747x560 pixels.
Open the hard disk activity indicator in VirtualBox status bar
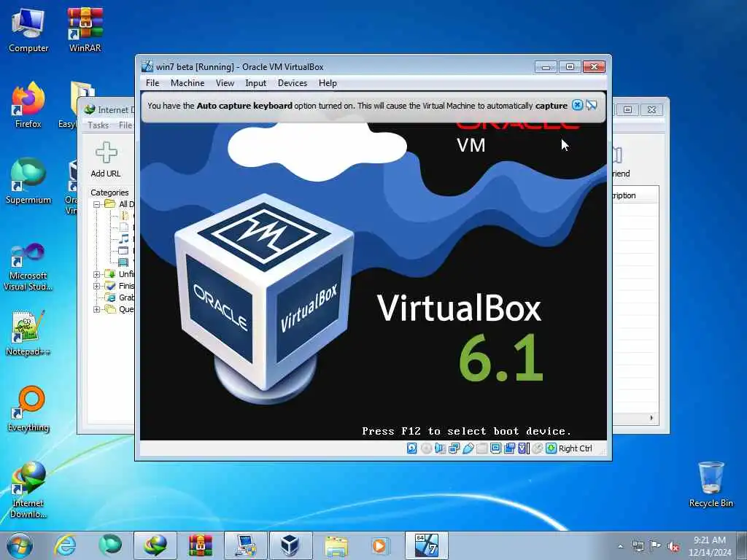click(411, 448)
